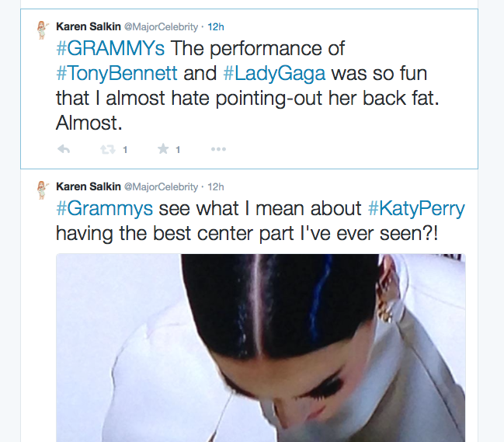Screen dimensions: 504x442
Task: Open the #GRAMMYs hashtag in first tweet
Action: tap(110, 48)
